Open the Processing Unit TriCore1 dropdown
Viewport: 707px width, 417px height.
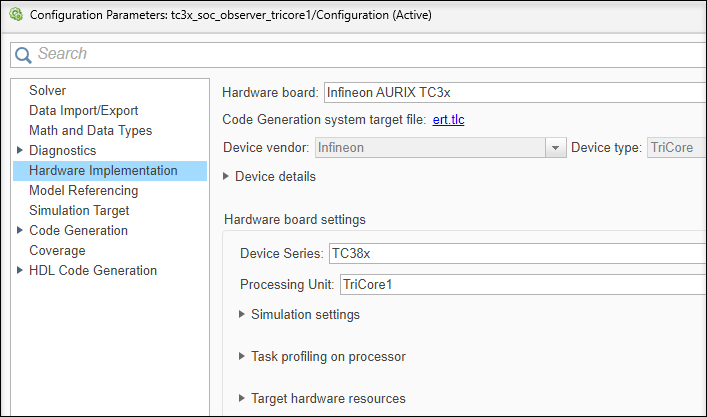tap(522, 285)
